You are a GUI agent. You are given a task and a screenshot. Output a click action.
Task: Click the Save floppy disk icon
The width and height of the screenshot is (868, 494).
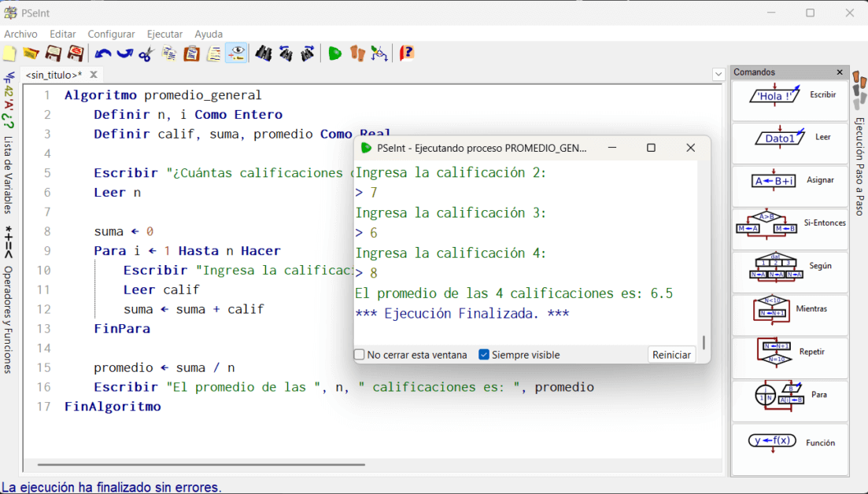(54, 53)
